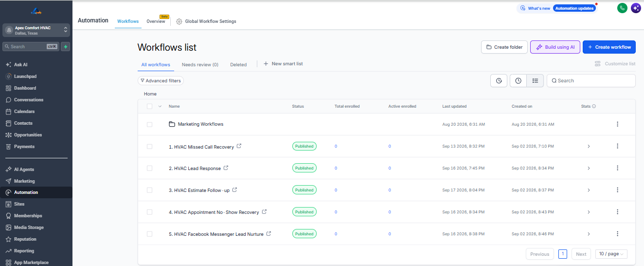Click the clock history view icon button
Screen dimensions: 644x266
pos(518,81)
